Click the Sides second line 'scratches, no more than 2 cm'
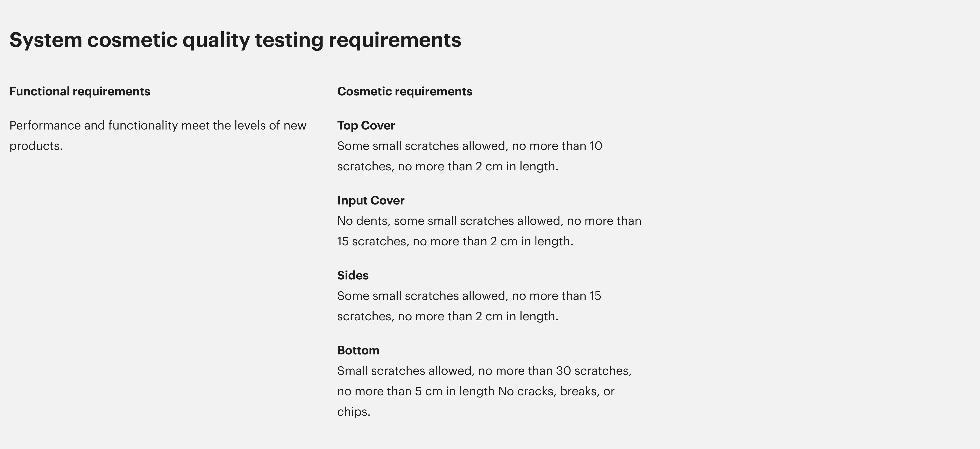This screenshot has width=980, height=449. pos(420,317)
